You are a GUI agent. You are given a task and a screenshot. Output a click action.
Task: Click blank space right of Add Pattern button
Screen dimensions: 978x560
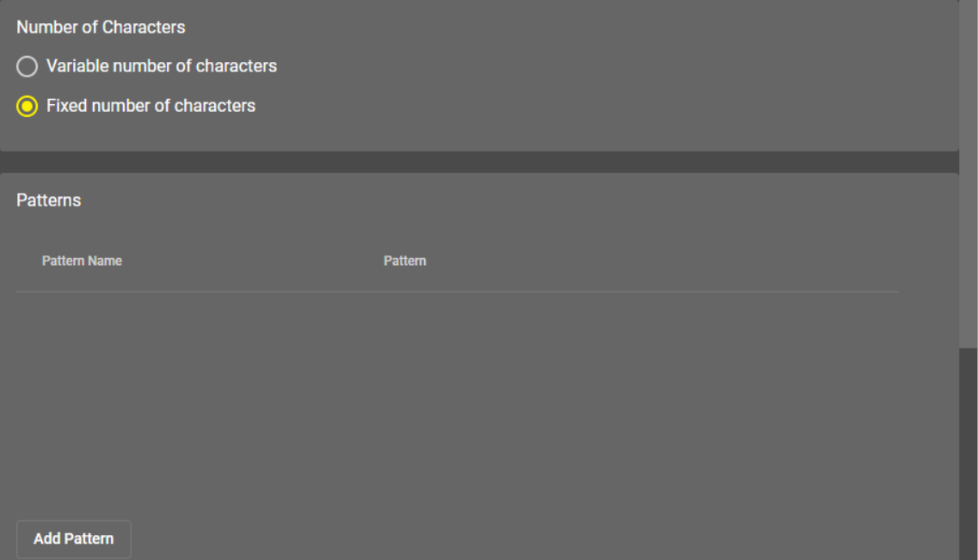tap(516, 539)
